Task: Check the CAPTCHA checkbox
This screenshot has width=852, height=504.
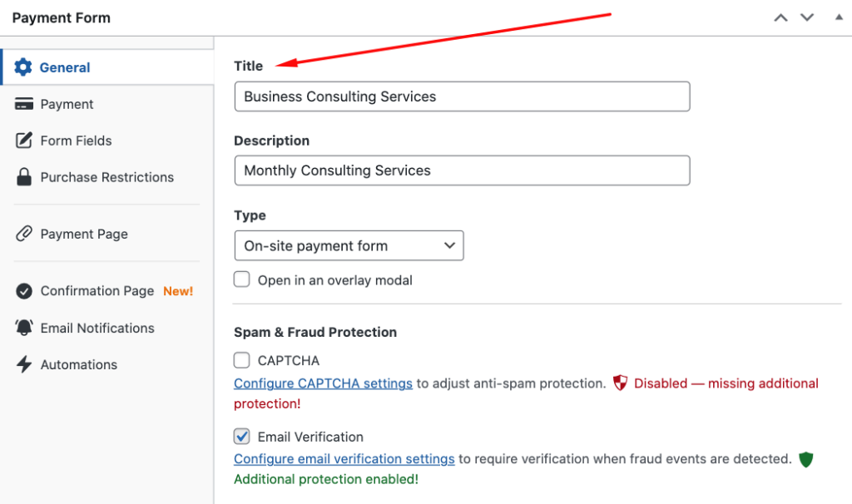Action: coord(242,360)
